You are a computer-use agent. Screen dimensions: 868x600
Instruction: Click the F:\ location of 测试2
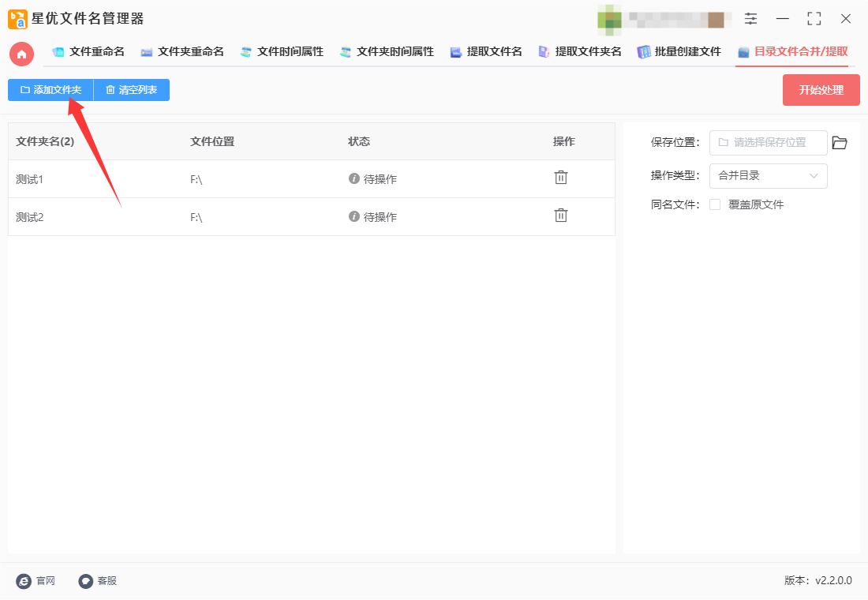coord(196,217)
